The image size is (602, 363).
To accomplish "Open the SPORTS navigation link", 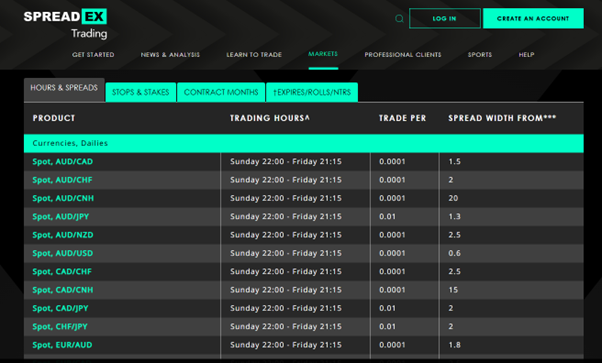I will point(480,55).
